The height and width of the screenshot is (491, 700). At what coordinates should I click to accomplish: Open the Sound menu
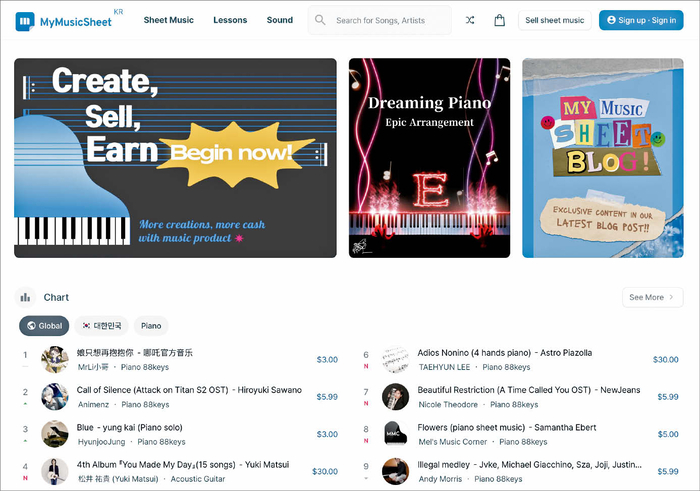coord(280,20)
